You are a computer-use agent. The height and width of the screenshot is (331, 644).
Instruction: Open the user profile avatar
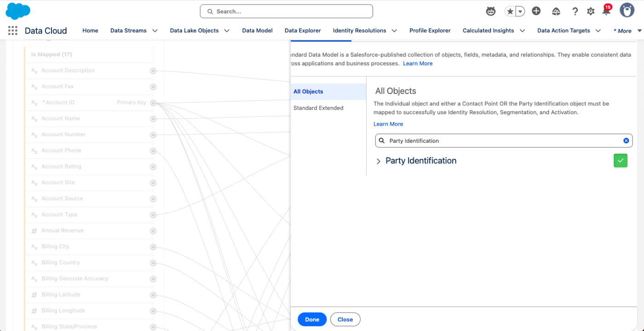627,10
